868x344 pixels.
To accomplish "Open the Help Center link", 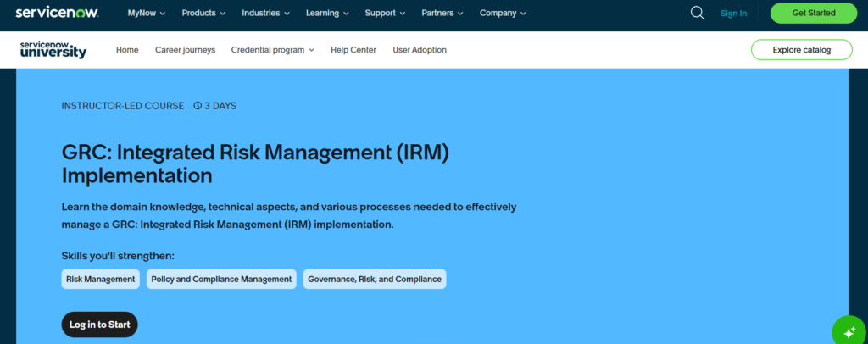I will point(353,50).
